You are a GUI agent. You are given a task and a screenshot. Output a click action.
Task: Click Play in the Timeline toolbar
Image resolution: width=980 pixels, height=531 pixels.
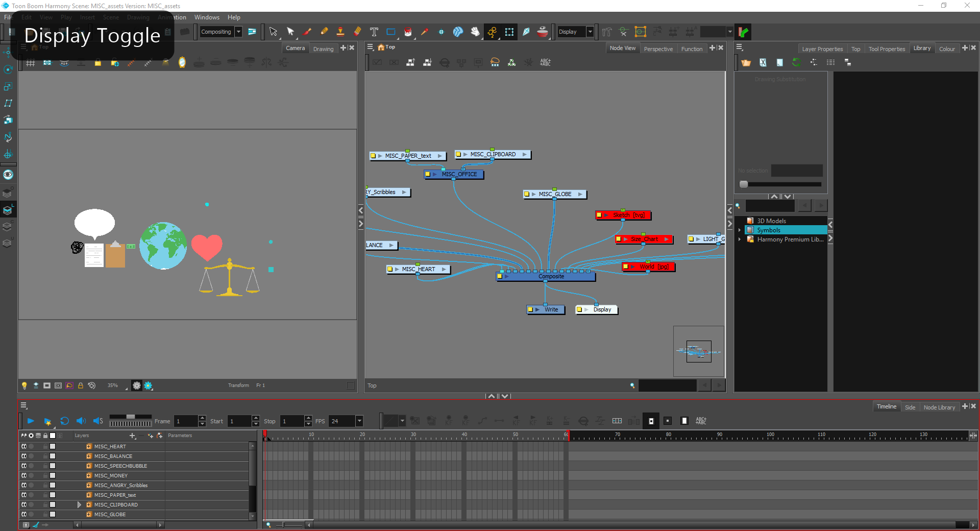point(31,421)
